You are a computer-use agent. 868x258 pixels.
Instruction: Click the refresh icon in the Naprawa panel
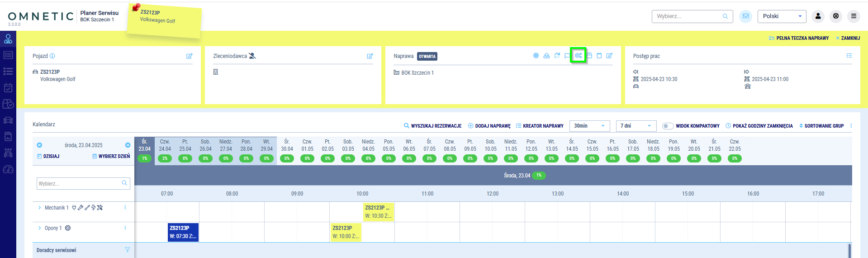pos(557,56)
